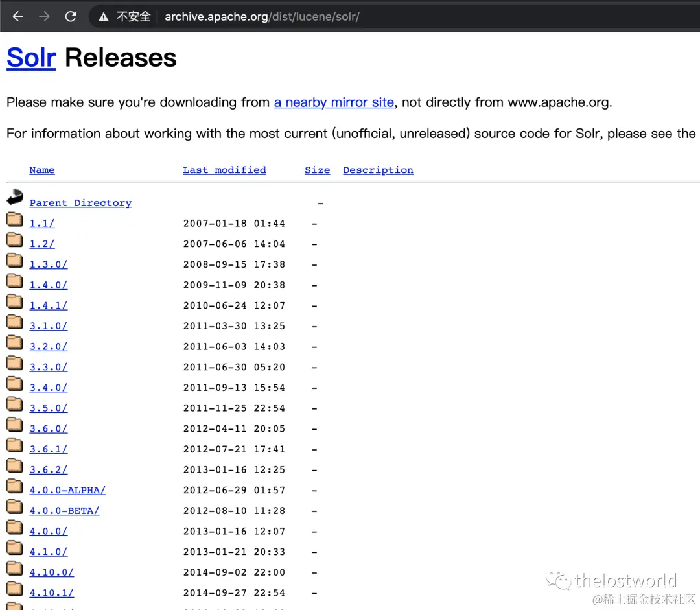Open the 4.0.0-BETA/ directory link
The image size is (700, 610).
(64, 511)
